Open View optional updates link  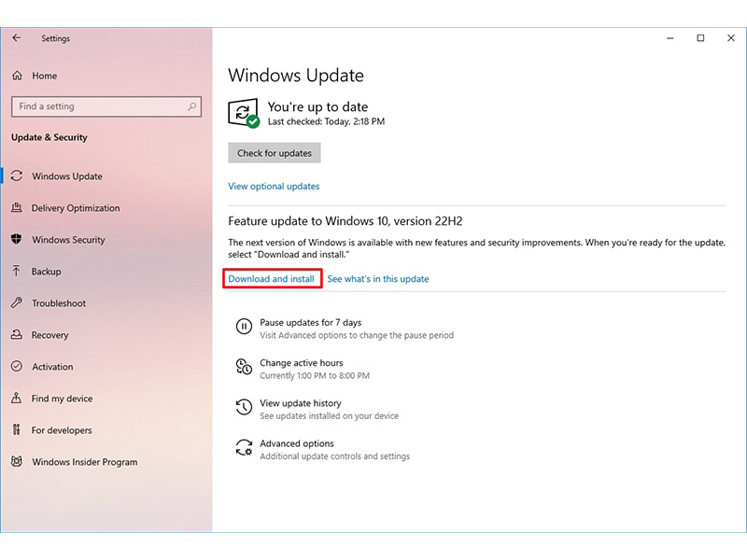point(274,186)
